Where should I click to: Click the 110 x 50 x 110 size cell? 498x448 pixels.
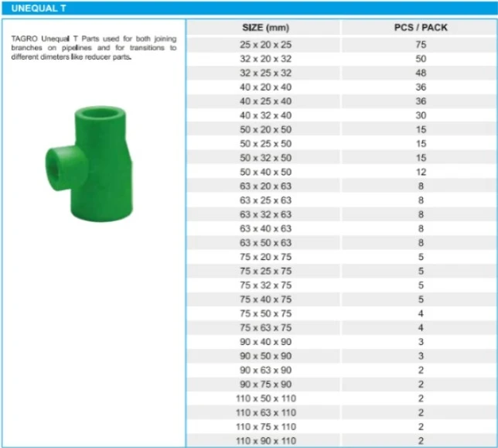(265, 398)
